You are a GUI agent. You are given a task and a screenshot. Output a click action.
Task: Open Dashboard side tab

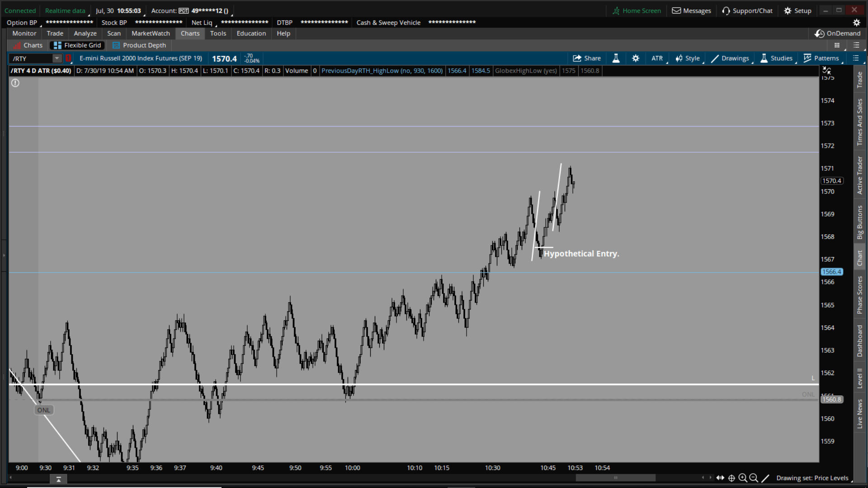coord(860,341)
